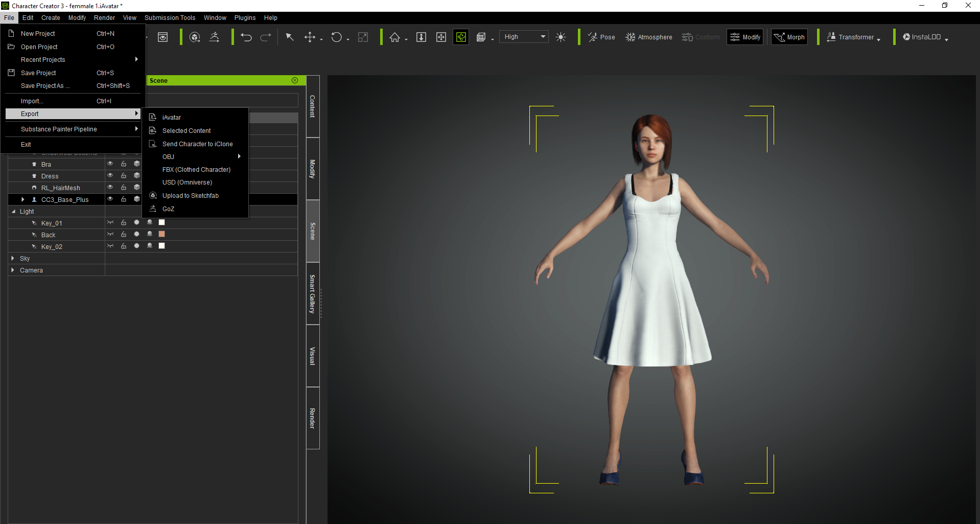Activate the Move tool

[310, 37]
